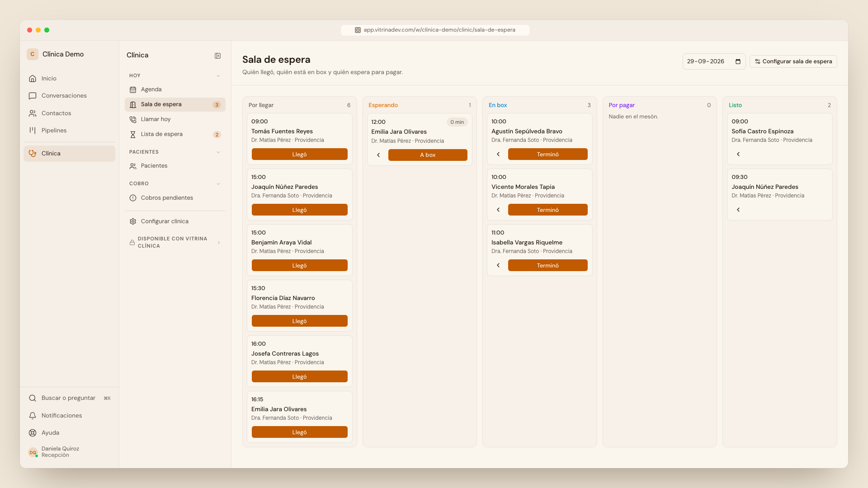The image size is (868, 488).
Task: Expand Disponible con Vitrina Clínica
Action: [x=175, y=243]
